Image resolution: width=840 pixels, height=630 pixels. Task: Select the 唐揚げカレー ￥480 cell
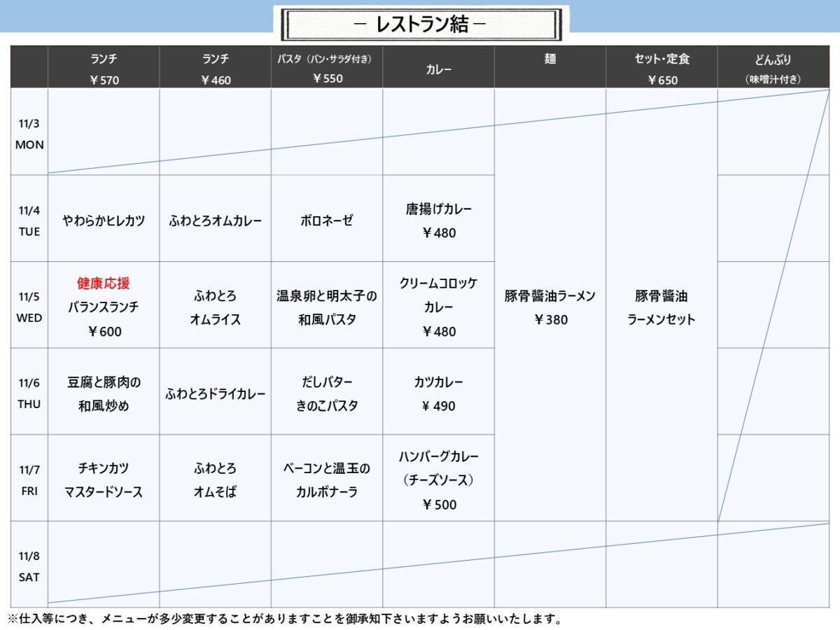pyautogui.click(x=438, y=220)
